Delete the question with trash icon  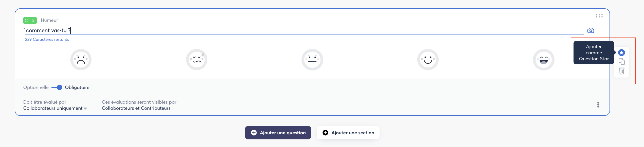621,71
